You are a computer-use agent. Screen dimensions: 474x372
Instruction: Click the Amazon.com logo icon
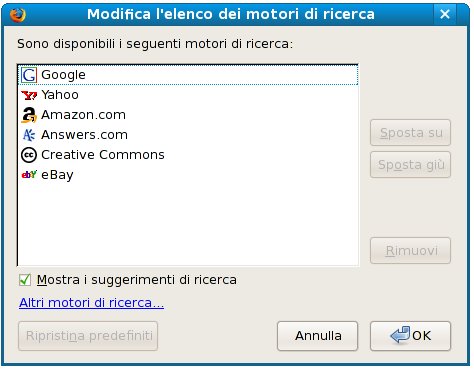pyautogui.click(x=29, y=115)
